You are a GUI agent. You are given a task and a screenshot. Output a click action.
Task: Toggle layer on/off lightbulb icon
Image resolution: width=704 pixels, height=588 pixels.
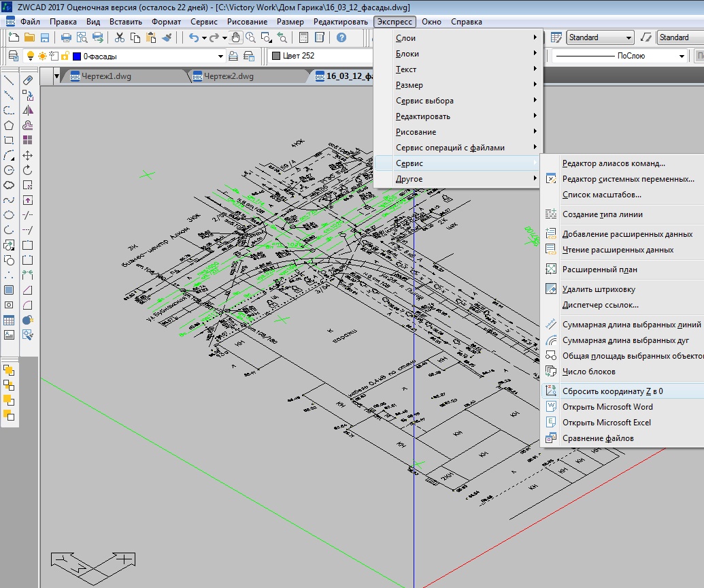click(x=30, y=56)
